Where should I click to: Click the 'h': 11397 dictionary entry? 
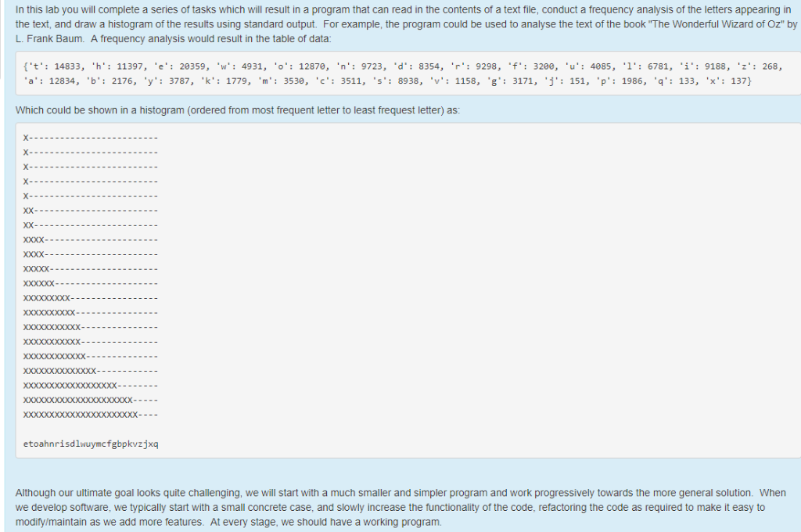117,66
